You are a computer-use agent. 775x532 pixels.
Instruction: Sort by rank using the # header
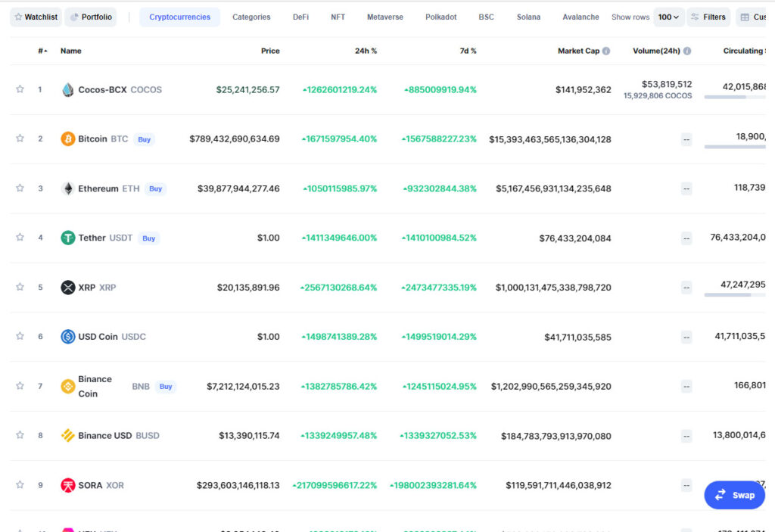(42, 51)
